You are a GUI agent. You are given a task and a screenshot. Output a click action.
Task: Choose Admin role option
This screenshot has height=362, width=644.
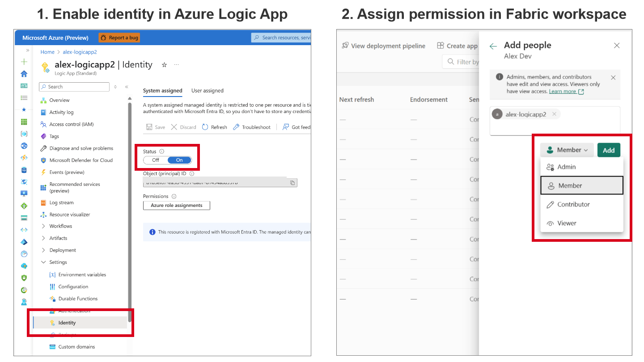[582, 167]
